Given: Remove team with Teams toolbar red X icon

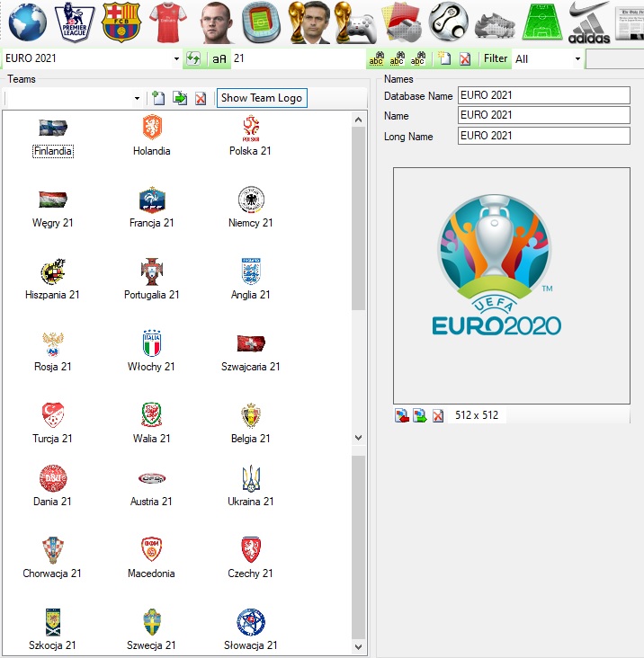Looking at the screenshot, I should coord(201,99).
